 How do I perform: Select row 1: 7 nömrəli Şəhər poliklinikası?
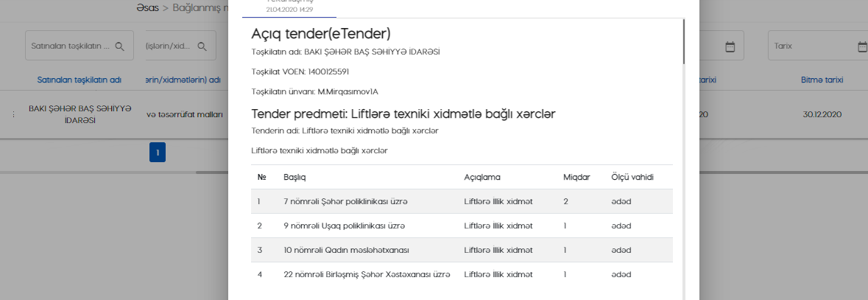345,201
